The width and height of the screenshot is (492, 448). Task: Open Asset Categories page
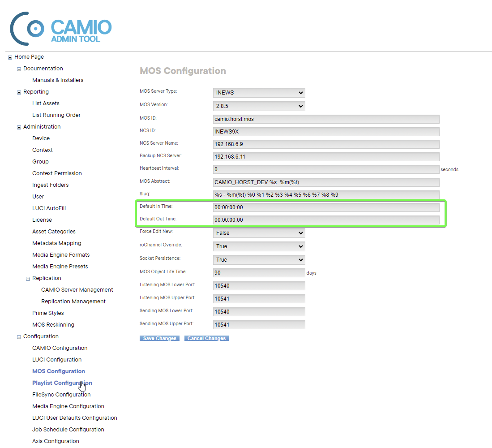pyautogui.click(x=54, y=231)
